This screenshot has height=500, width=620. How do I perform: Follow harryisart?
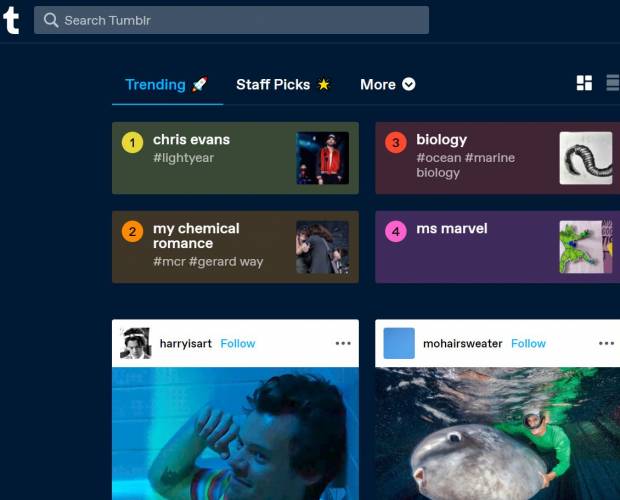click(238, 343)
